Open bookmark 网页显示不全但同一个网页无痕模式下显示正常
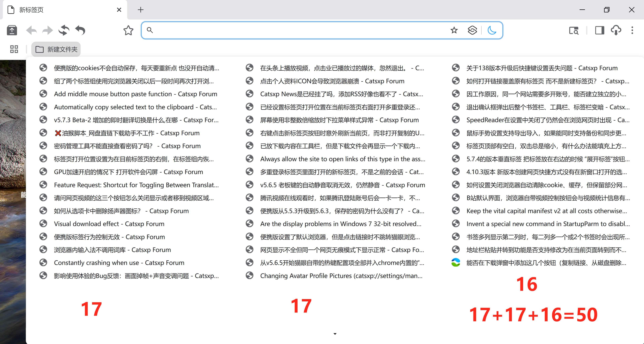Image resolution: width=644 pixels, height=344 pixels. click(335, 250)
